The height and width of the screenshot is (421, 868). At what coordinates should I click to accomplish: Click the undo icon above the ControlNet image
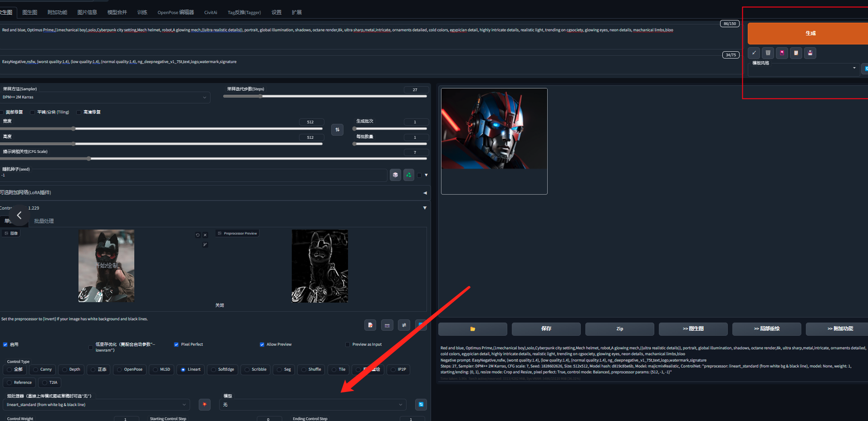click(198, 235)
